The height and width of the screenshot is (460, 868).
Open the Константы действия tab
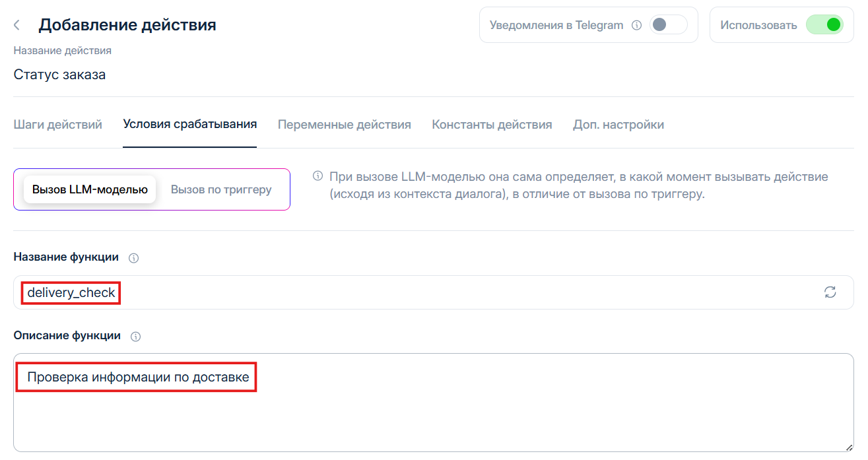492,124
